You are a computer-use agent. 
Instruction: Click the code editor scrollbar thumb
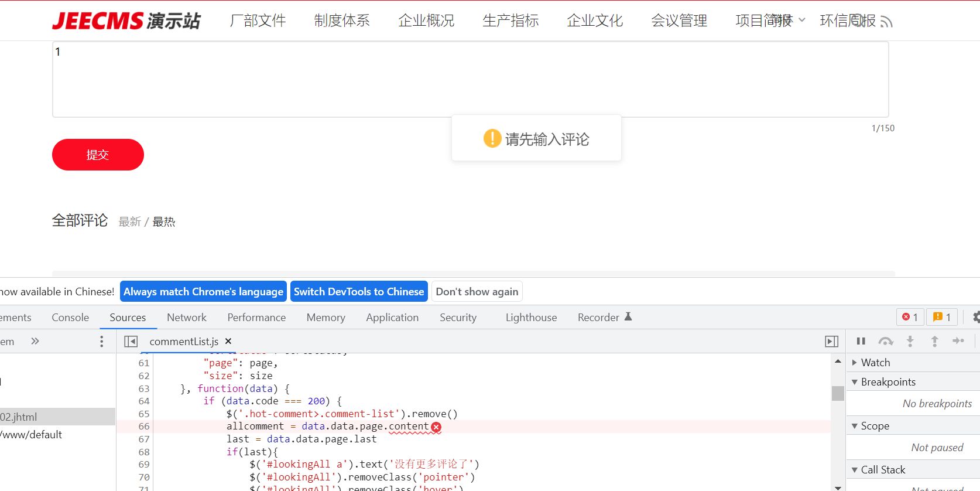point(838,393)
